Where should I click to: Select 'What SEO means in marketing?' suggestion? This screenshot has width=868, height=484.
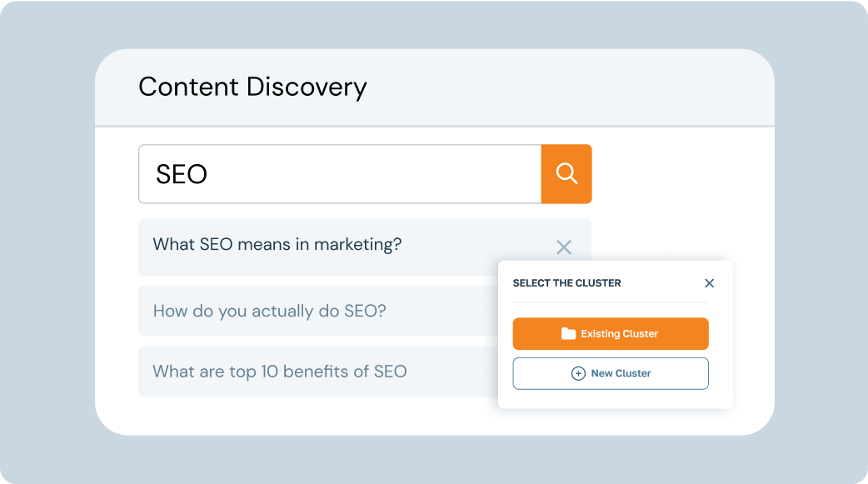(x=277, y=244)
